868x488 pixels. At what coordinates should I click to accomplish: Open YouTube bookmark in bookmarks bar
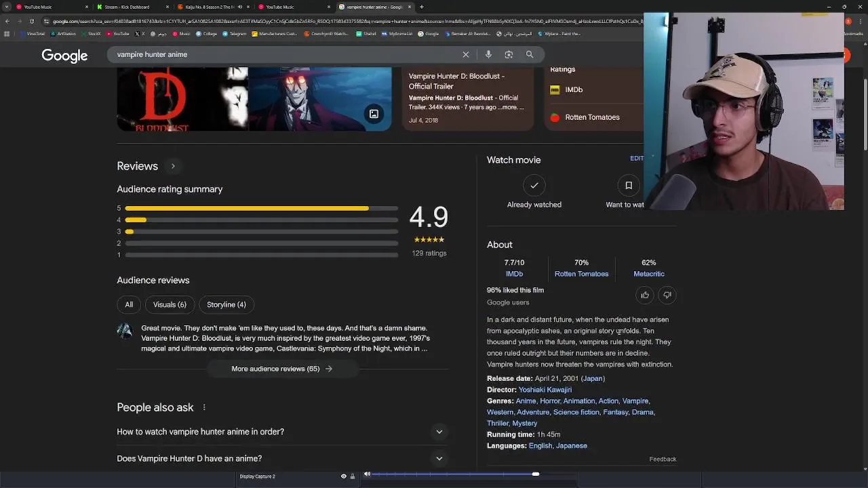(118, 33)
